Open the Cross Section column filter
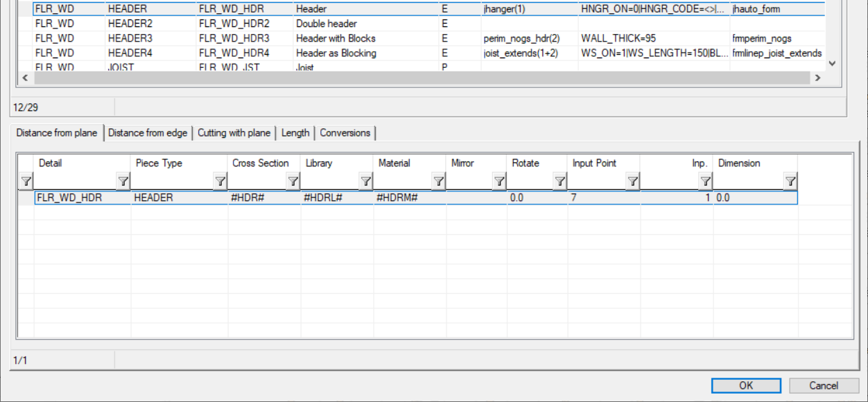 coord(293,182)
